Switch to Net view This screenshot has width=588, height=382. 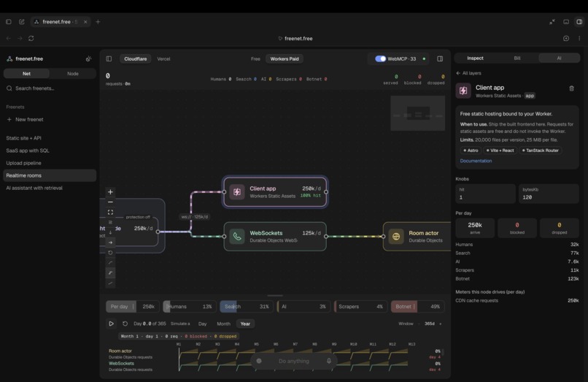26,74
